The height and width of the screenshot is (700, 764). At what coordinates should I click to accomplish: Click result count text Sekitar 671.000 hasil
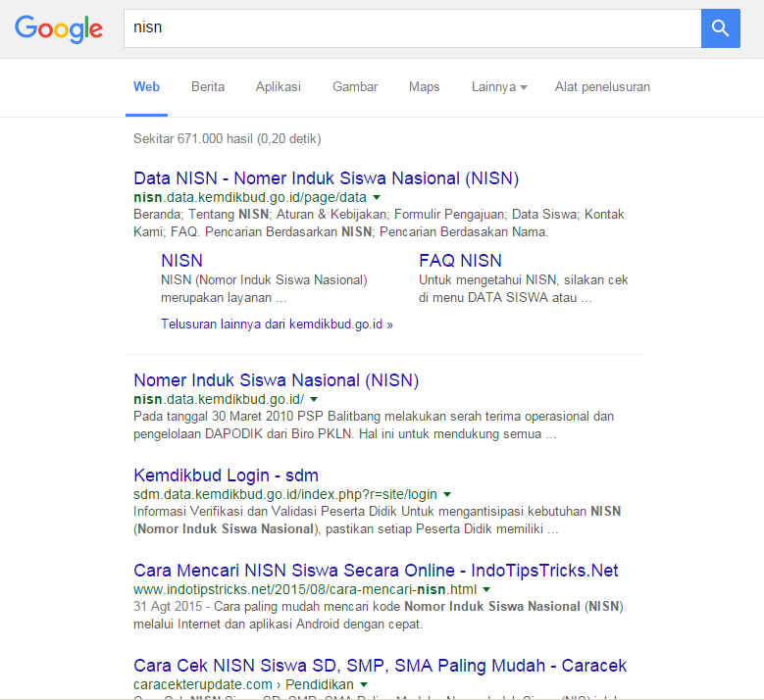coord(228,139)
